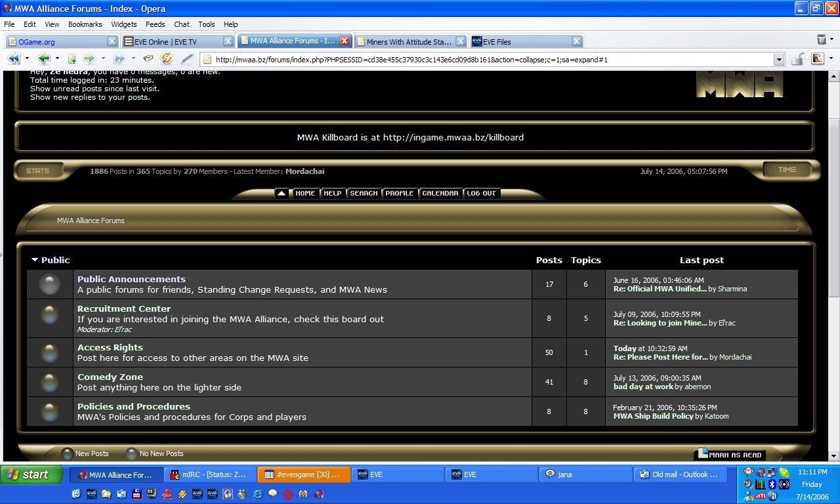The width and height of the screenshot is (840, 504).
Task: Open the Comedy Zone board
Action: pyautogui.click(x=110, y=377)
